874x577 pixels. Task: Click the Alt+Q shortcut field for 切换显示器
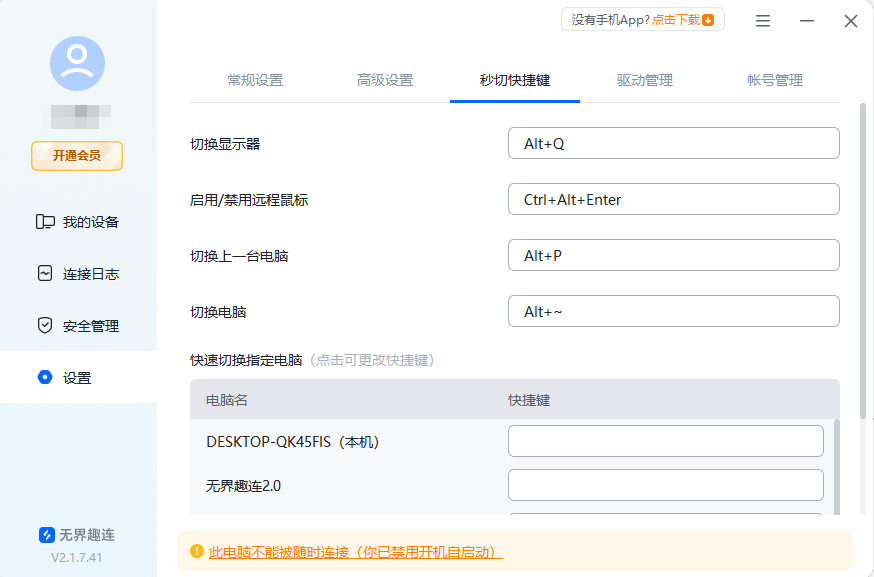point(674,143)
